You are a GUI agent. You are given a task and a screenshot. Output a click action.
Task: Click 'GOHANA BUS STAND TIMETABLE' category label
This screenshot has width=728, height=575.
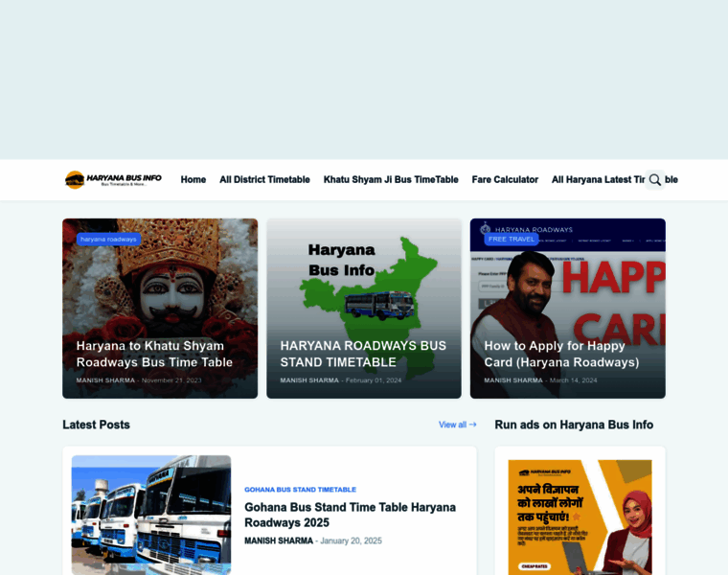coord(301,490)
